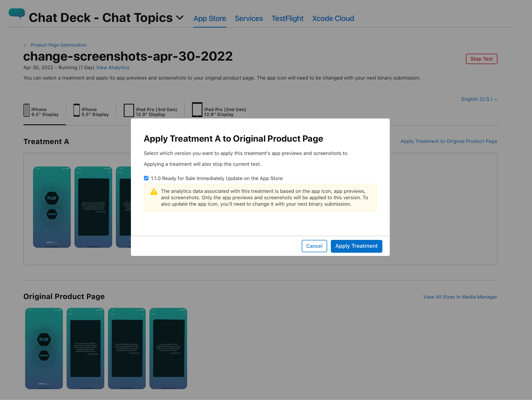
Task: Click the yellow warning triangle in the dialog
Action: point(154,192)
